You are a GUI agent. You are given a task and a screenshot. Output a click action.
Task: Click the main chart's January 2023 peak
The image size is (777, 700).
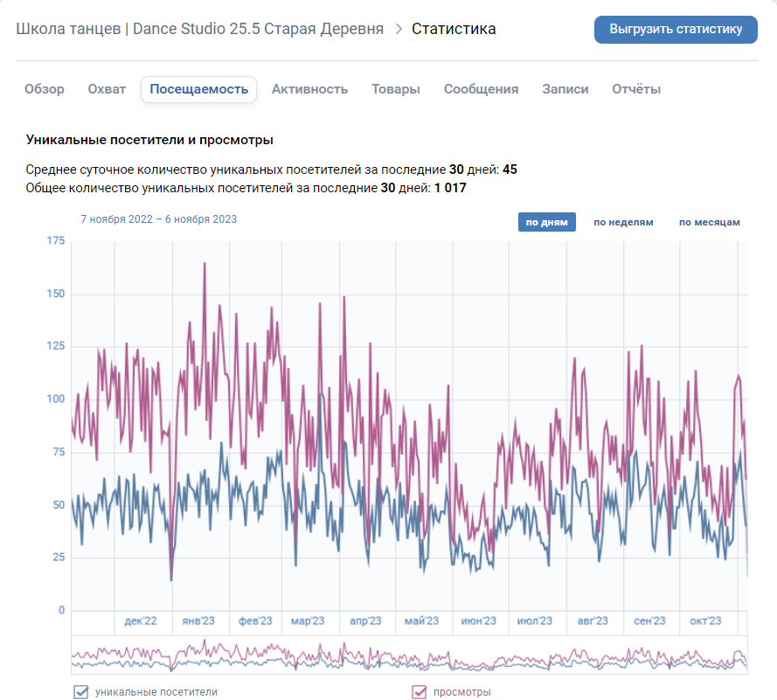(x=205, y=263)
